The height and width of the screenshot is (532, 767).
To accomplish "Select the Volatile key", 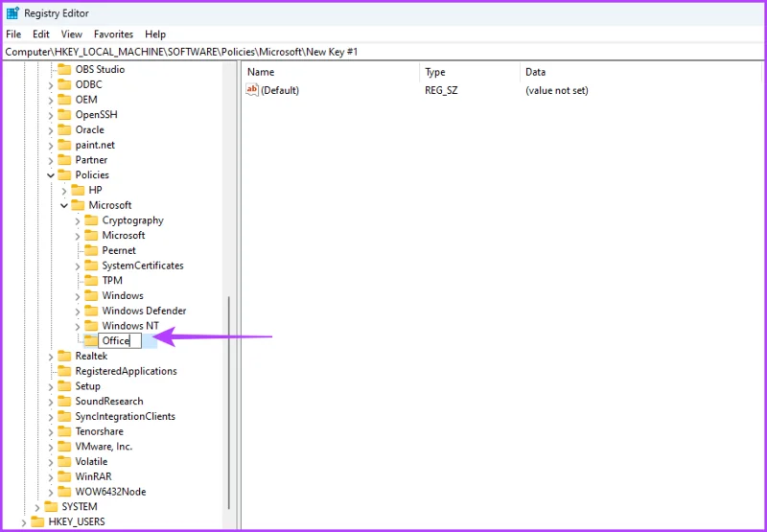I will 91,462.
